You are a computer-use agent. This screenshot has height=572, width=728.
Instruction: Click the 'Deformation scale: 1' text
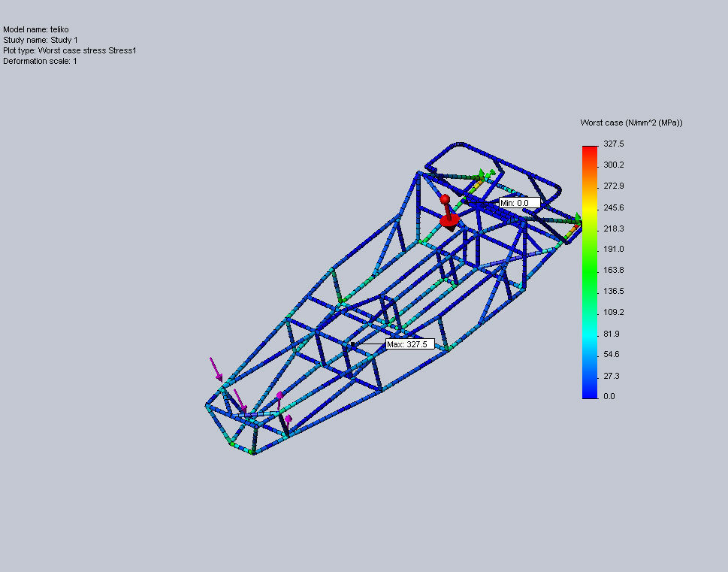[x=40, y=61]
